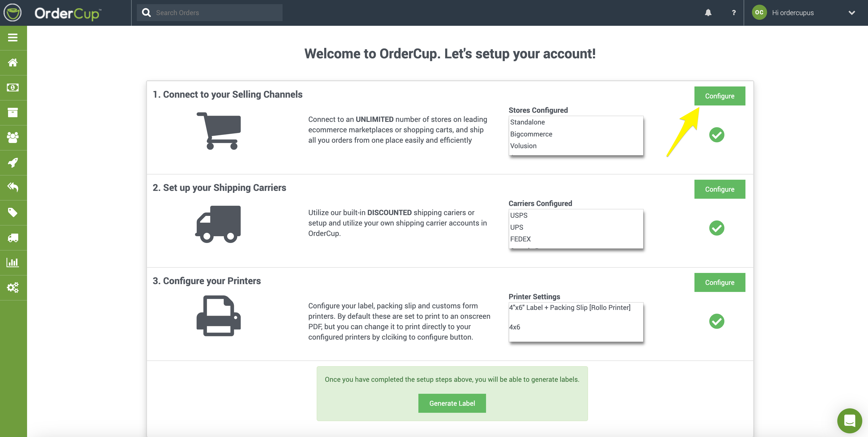Expand the user account dropdown chevron
The image size is (868, 437).
point(852,13)
